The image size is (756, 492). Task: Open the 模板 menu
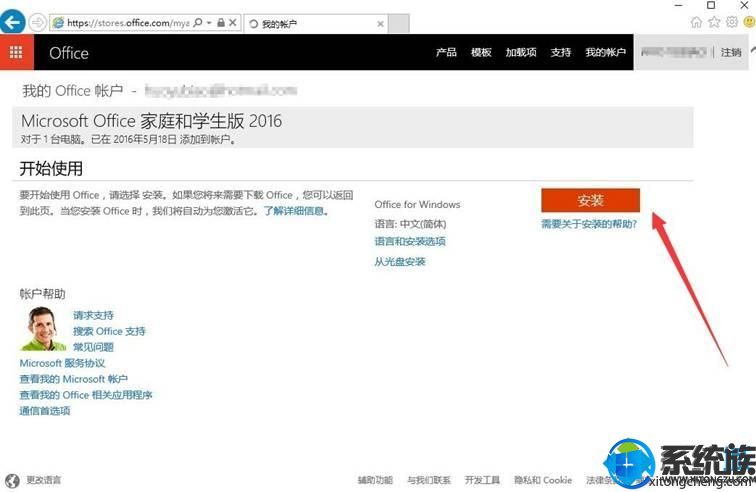[x=481, y=52]
